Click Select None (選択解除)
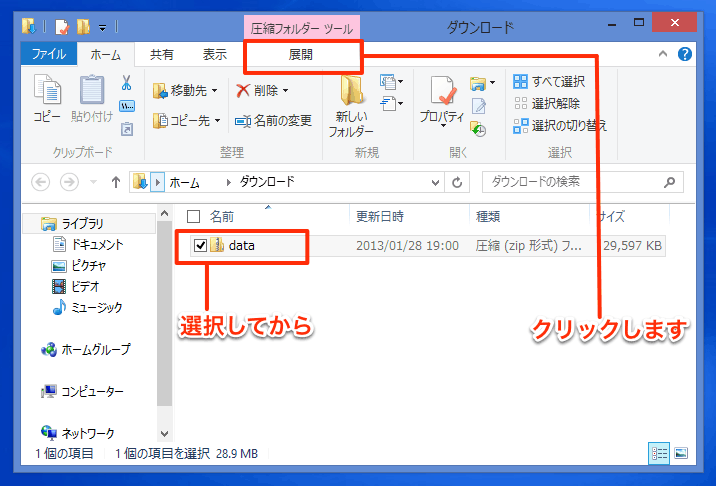Screen dimensions: 716x486 point(547,103)
